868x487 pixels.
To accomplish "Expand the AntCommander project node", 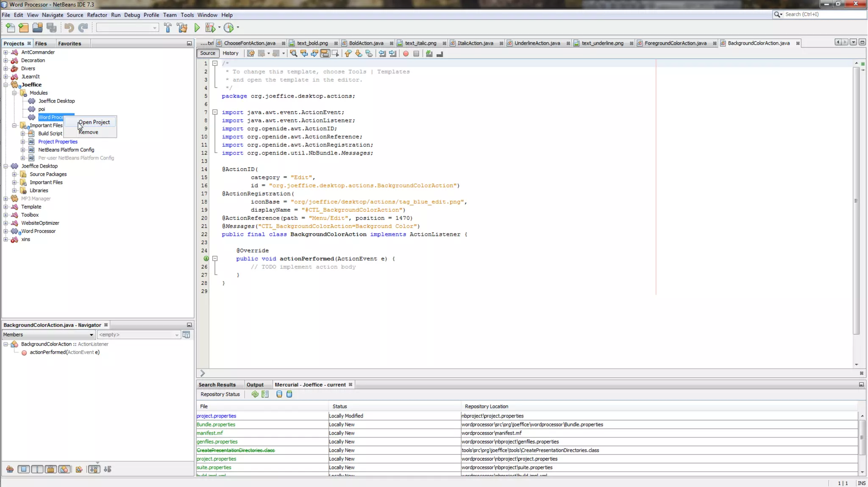I will pos(6,53).
